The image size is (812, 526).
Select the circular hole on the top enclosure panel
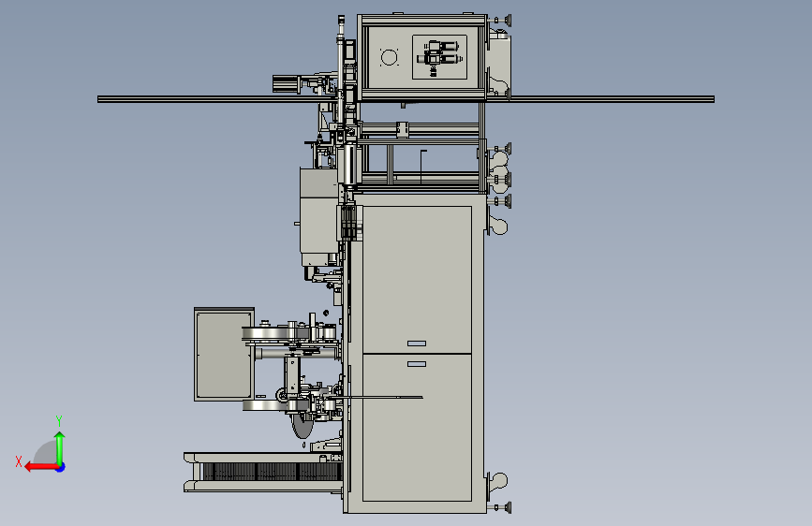pyautogui.click(x=389, y=57)
